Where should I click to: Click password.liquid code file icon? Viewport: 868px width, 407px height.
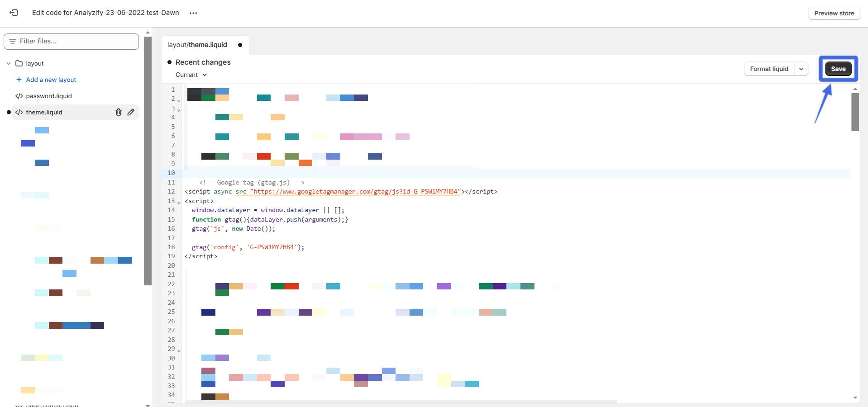point(19,96)
